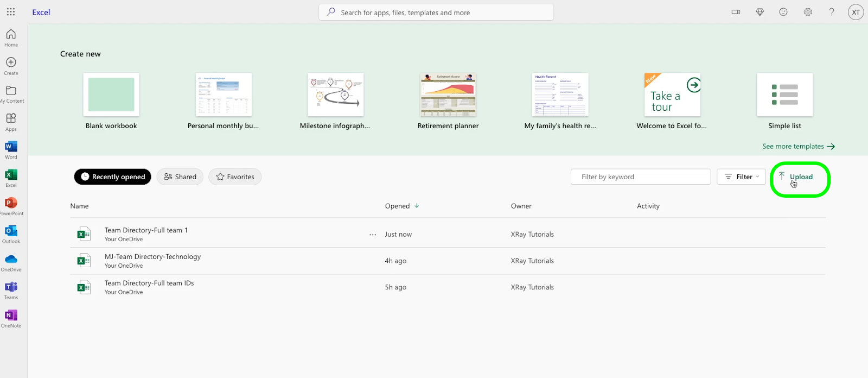Open the app launcher grid
The height and width of the screenshot is (378, 868).
tap(11, 12)
